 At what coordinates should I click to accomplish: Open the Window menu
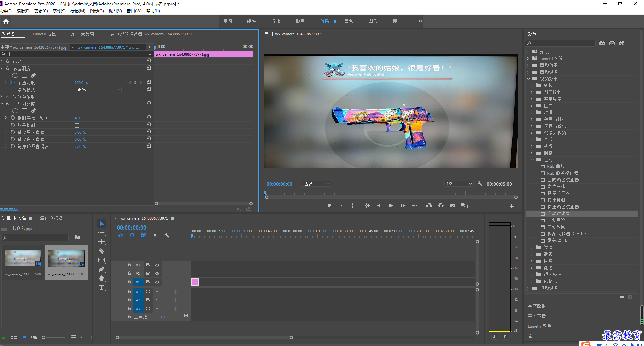134,11
